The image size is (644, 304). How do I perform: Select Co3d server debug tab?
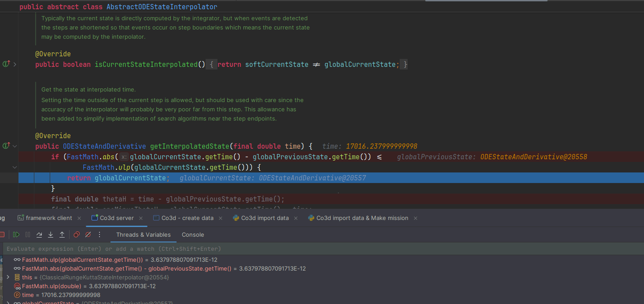coord(117,218)
